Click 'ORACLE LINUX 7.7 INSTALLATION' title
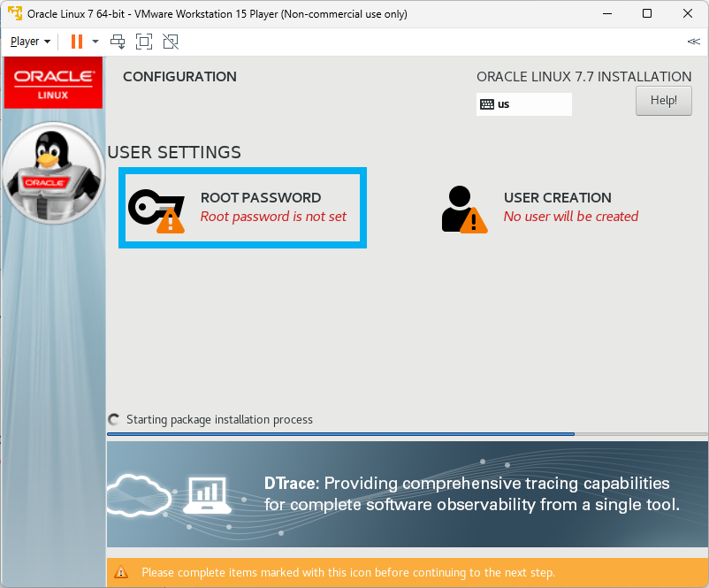Image resolution: width=709 pixels, height=588 pixels. coord(583,77)
